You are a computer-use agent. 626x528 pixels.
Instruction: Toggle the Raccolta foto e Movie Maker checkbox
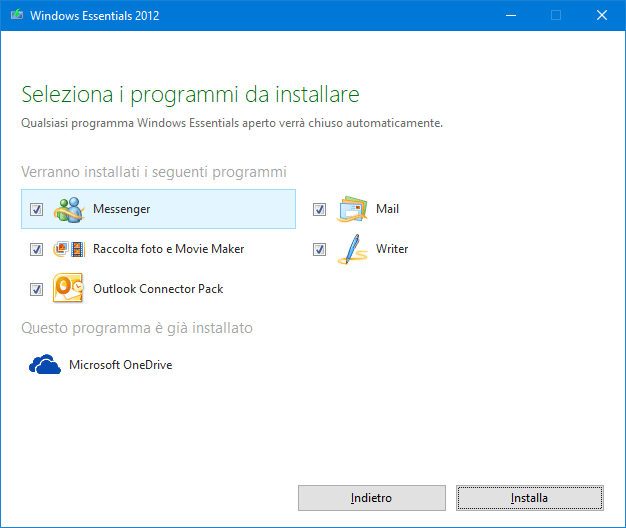coord(37,250)
